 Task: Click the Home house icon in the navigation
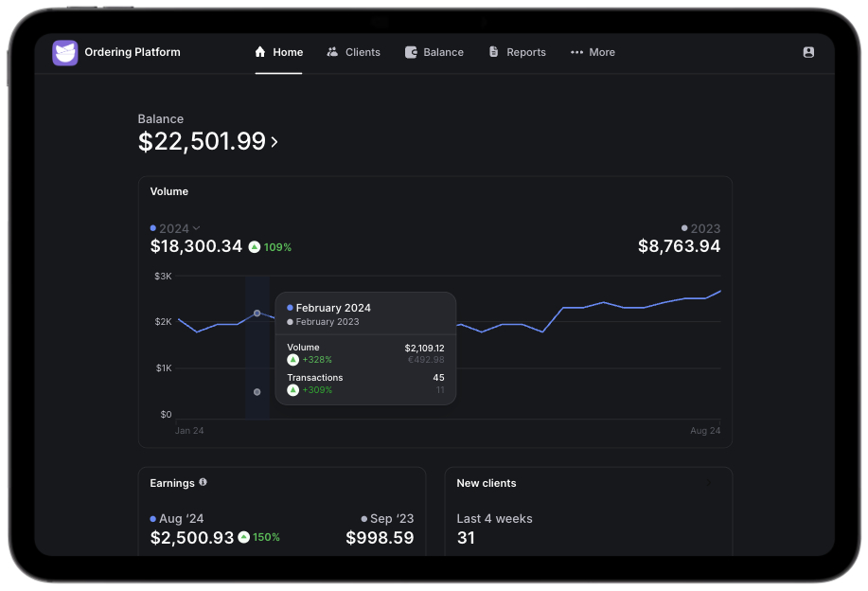[x=258, y=52]
